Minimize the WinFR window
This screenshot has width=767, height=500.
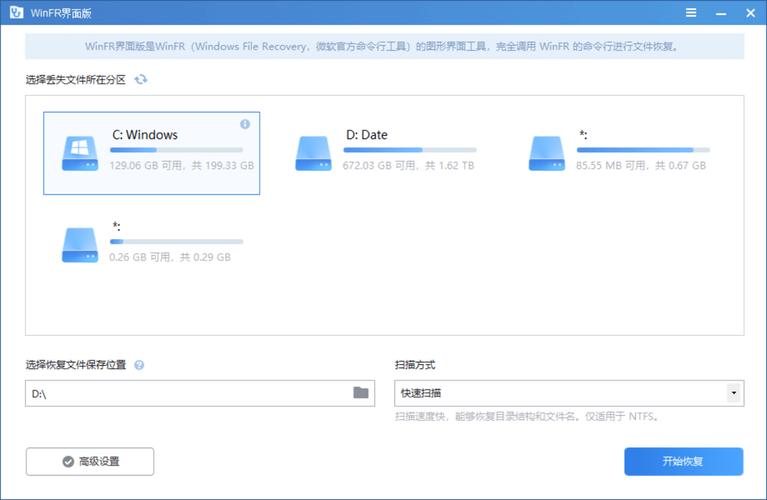pos(721,13)
